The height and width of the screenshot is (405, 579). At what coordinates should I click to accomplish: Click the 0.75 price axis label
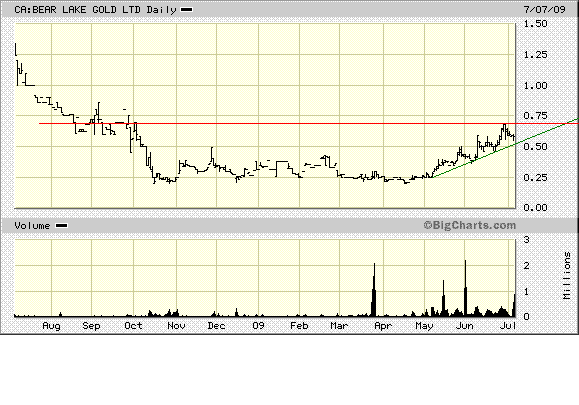[x=535, y=116]
